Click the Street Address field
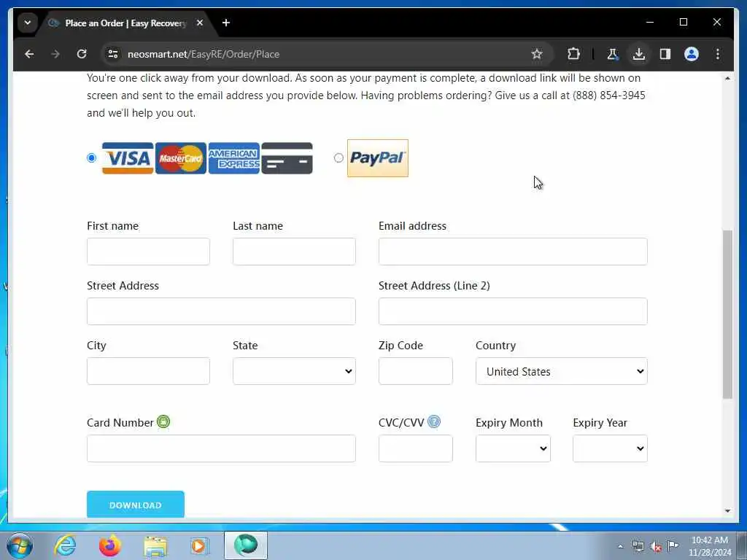Viewport: 747px width, 560px height. [221, 311]
